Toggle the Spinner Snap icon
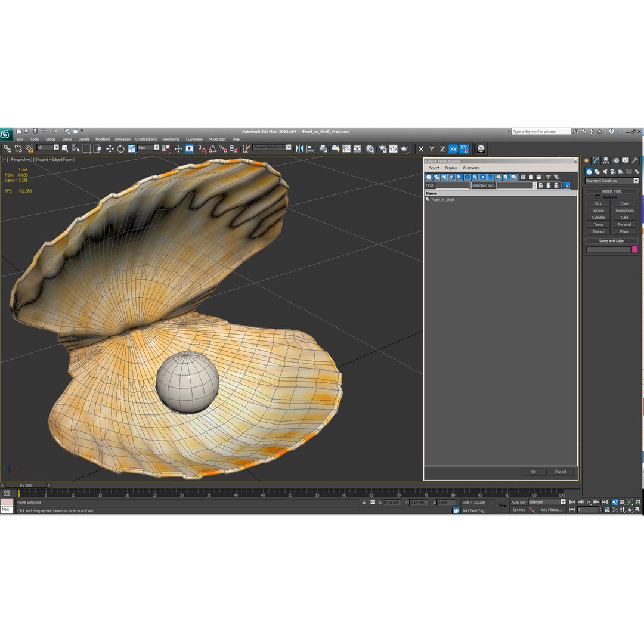This screenshot has width=644, height=644. tap(234, 148)
